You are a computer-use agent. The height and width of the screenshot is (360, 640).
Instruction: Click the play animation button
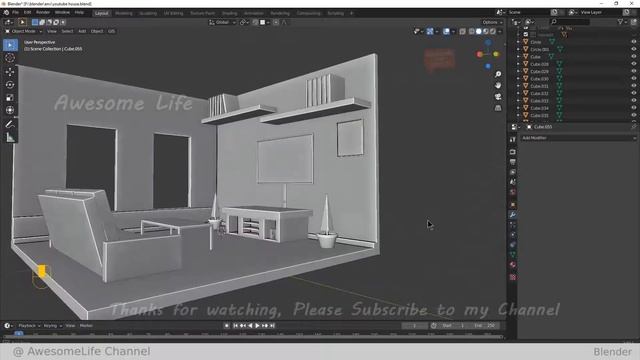257,326
